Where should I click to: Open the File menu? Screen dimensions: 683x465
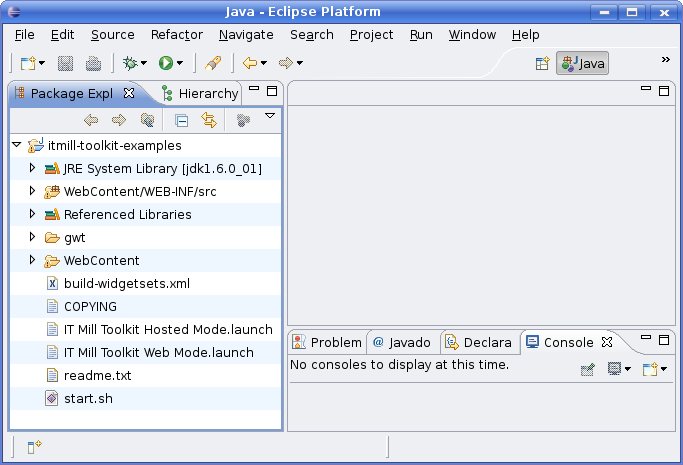point(24,35)
